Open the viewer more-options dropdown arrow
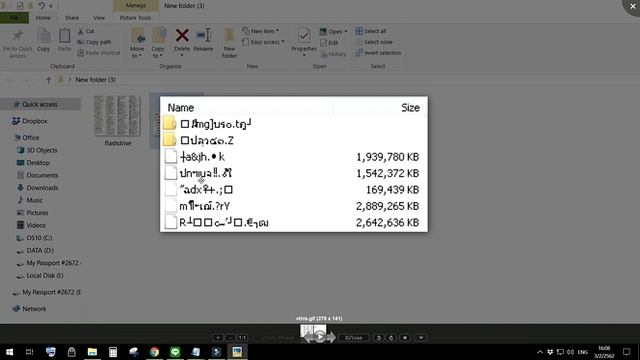Screen dimensions: 640x360 click(421, 338)
